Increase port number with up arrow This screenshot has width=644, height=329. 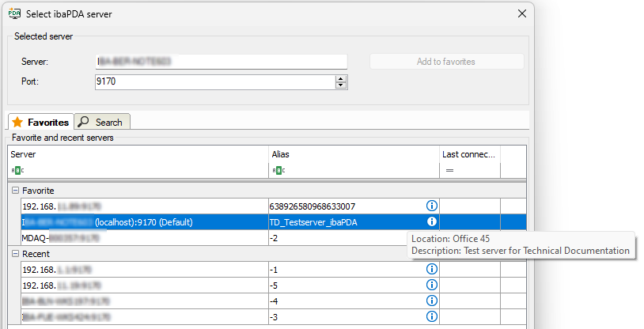pos(341,78)
